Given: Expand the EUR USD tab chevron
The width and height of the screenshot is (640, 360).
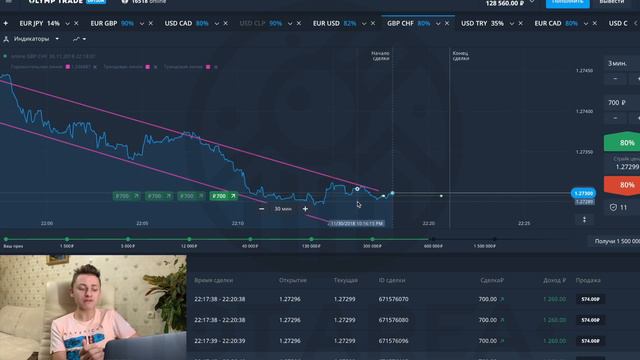Looking at the screenshot, I should coord(364,24).
